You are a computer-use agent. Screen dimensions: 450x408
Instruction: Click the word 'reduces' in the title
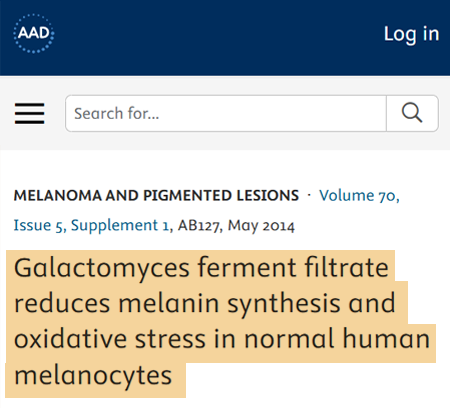pos(62,304)
